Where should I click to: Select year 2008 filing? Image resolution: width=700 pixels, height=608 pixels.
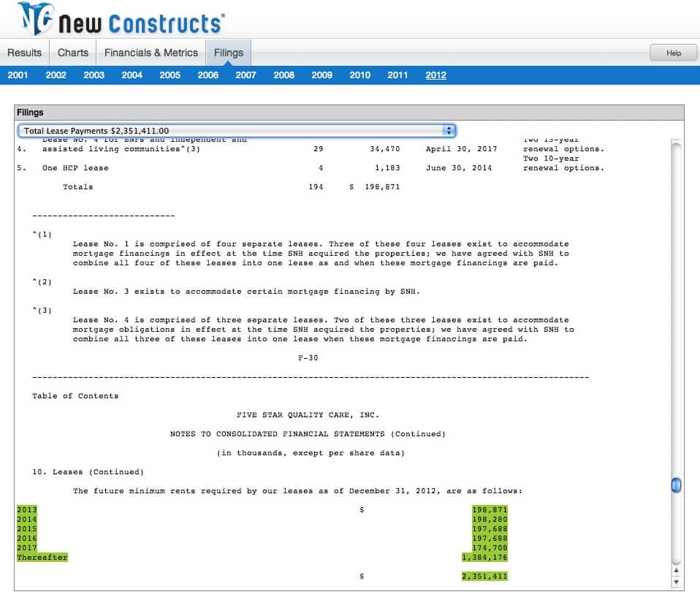[284, 75]
